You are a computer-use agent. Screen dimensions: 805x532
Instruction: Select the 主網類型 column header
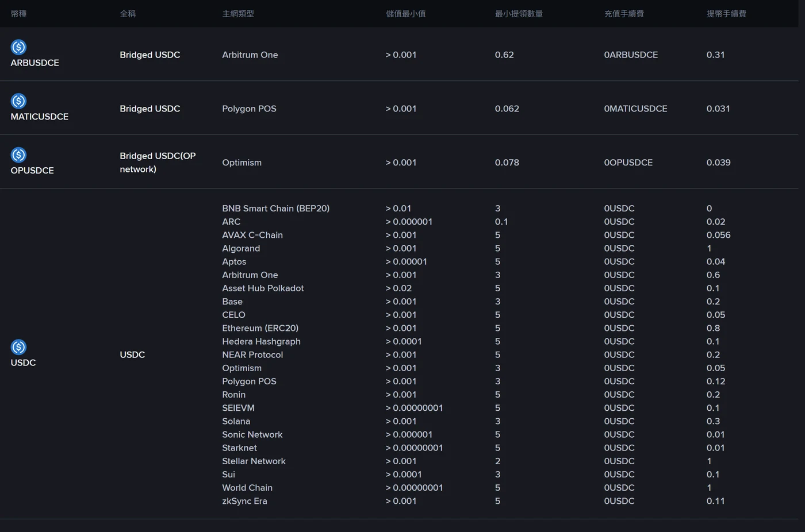(x=238, y=14)
